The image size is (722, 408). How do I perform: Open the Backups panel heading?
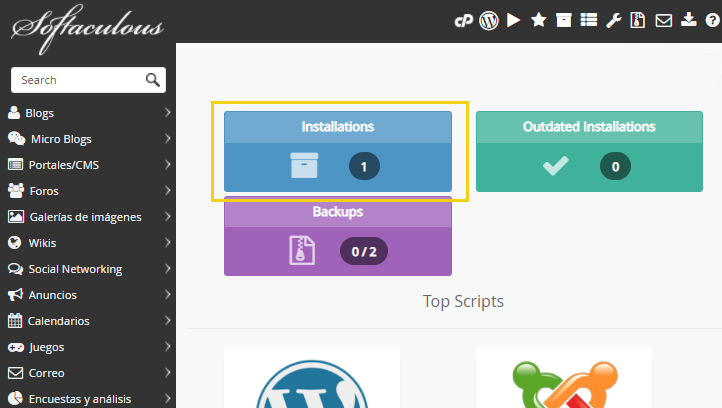click(x=338, y=212)
